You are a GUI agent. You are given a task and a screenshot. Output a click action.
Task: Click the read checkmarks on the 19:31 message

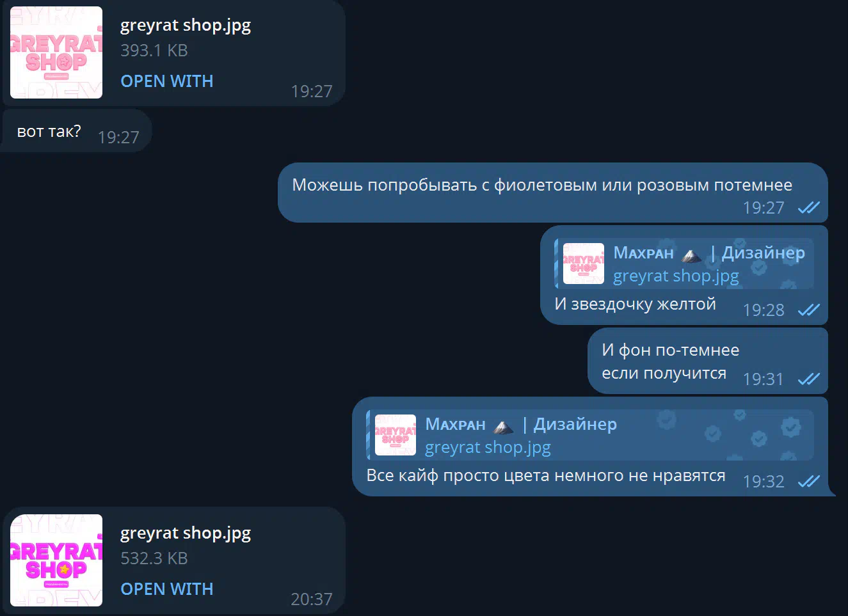(x=809, y=379)
